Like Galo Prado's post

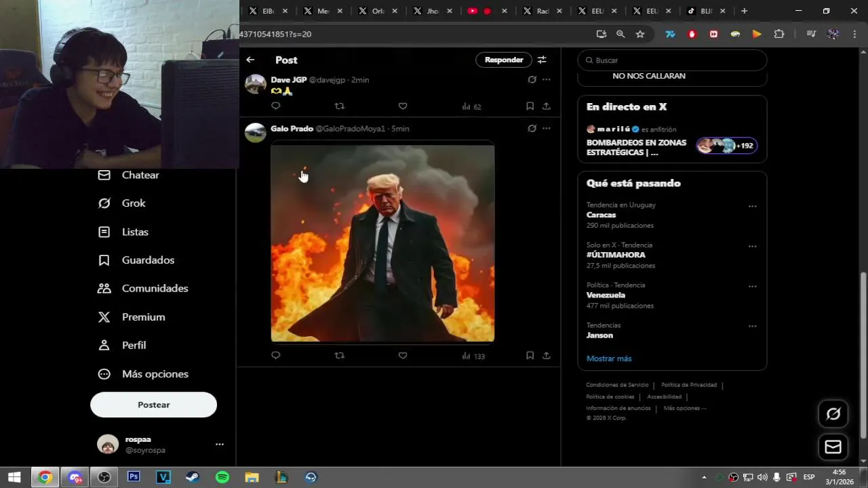403,355
